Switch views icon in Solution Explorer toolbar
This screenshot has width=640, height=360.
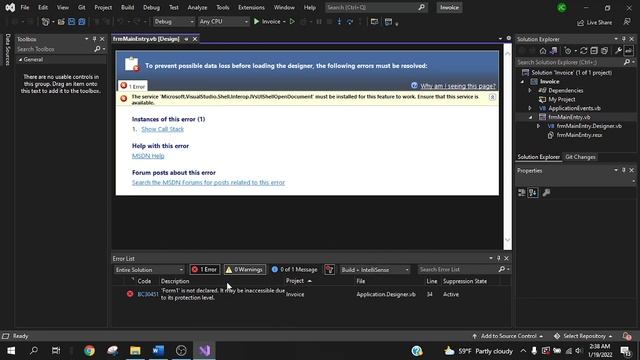[553, 51]
